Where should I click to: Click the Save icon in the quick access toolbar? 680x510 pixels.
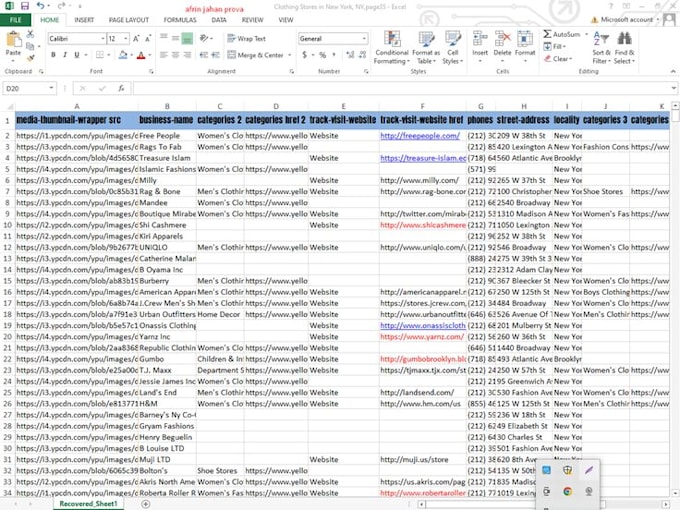click(25, 6)
